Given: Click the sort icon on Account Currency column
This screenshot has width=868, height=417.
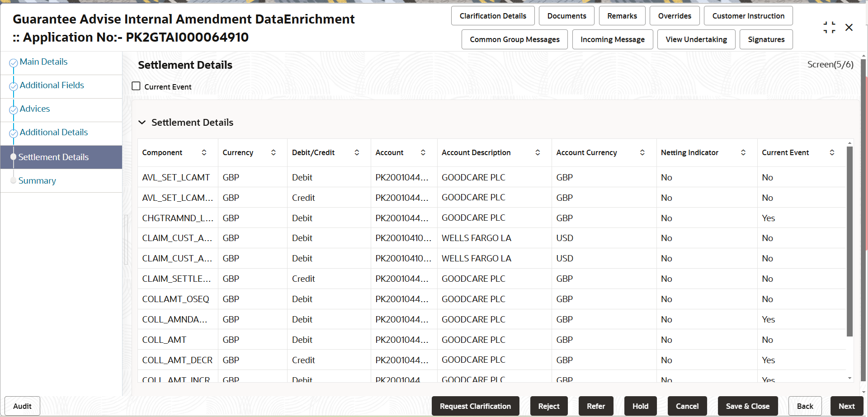Looking at the screenshot, I should [x=642, y=152].
